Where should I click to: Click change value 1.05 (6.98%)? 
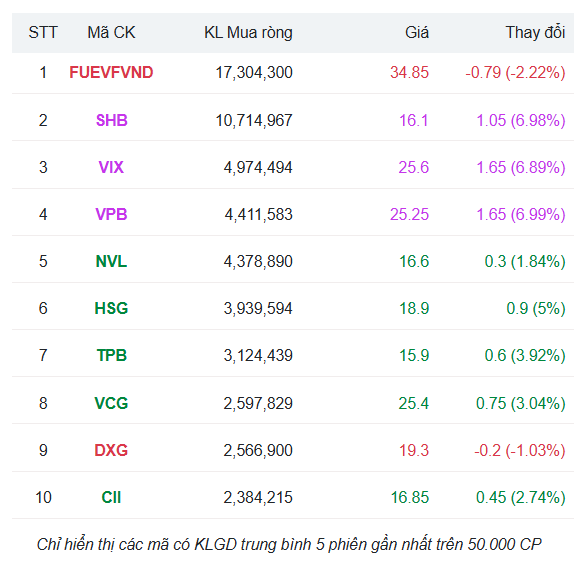coord(521,120)
